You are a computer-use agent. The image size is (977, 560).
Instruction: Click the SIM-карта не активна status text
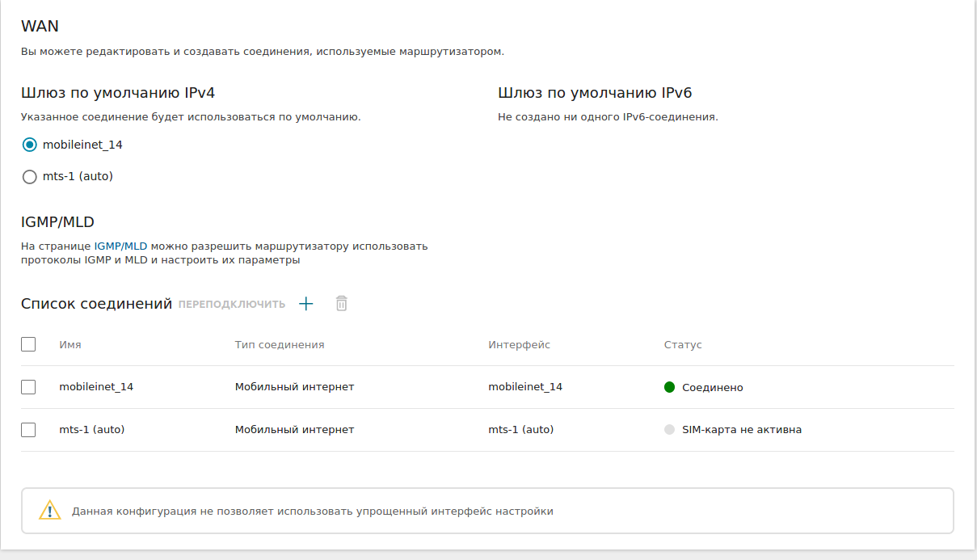(742, 430)
